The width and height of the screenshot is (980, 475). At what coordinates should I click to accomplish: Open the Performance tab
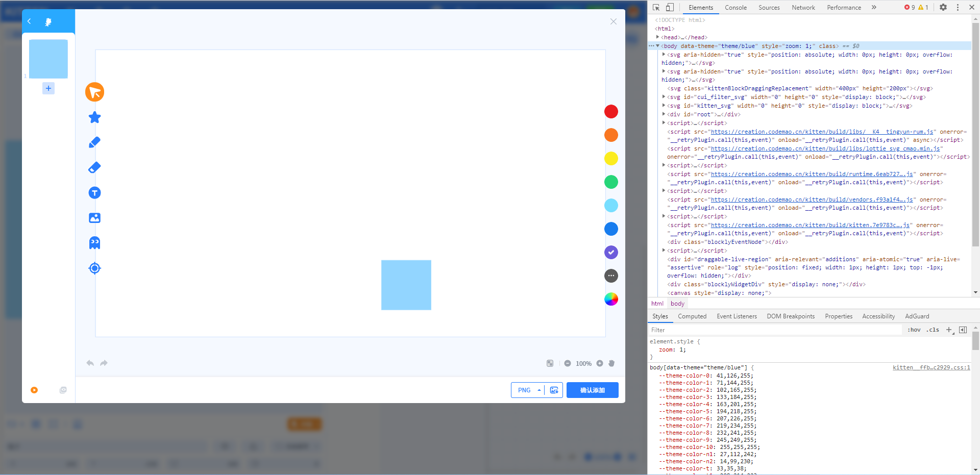tap(844, 8)
